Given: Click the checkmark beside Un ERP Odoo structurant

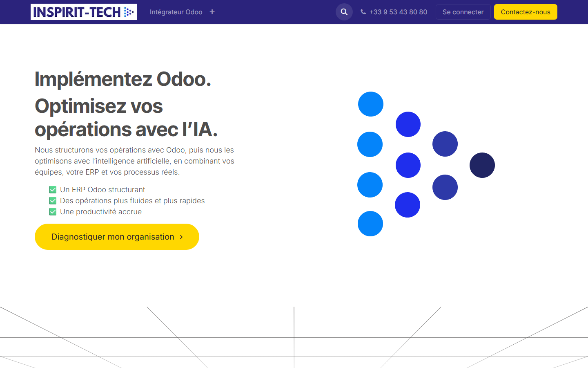Looking at the screenshot, I should tap(53, 190).
